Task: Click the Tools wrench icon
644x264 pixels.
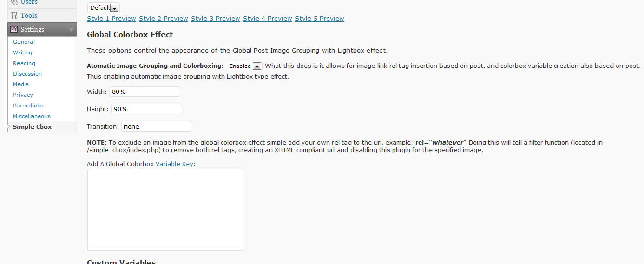Action: 14,15
